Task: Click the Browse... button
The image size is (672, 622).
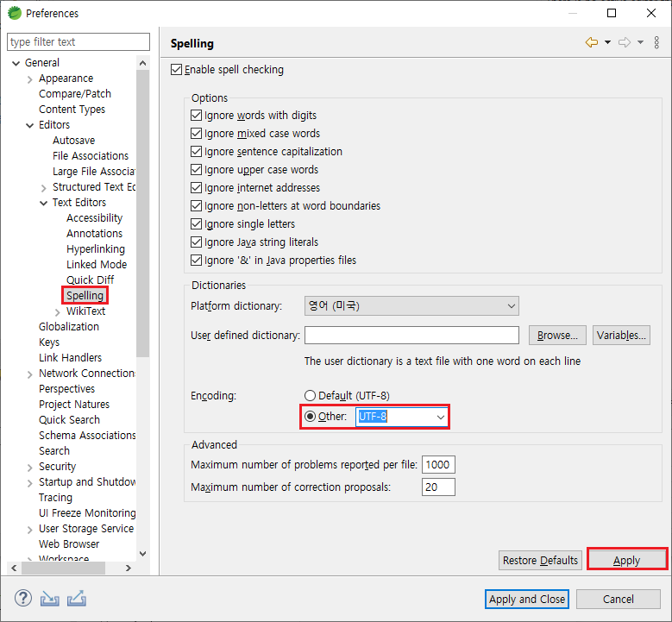Action: coord(557,336)
